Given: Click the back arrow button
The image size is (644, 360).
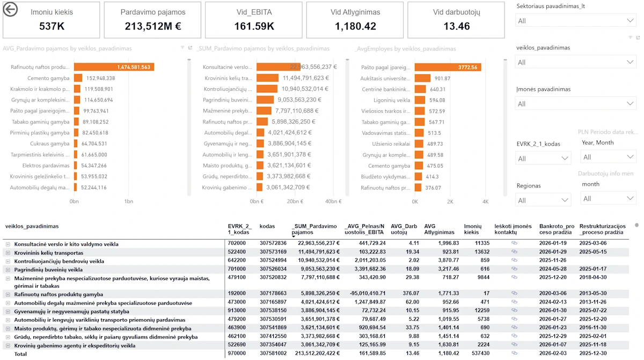Looking at the screenshot, I should tap(10, 10).
